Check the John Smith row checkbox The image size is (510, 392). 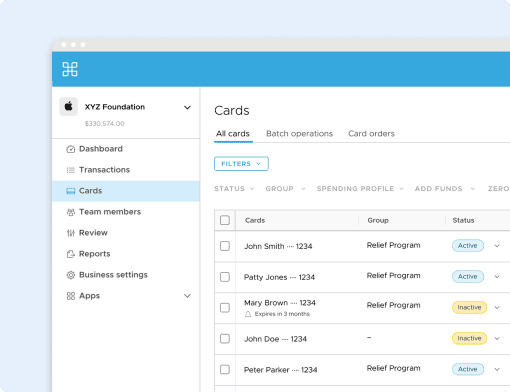pos(225,246)
